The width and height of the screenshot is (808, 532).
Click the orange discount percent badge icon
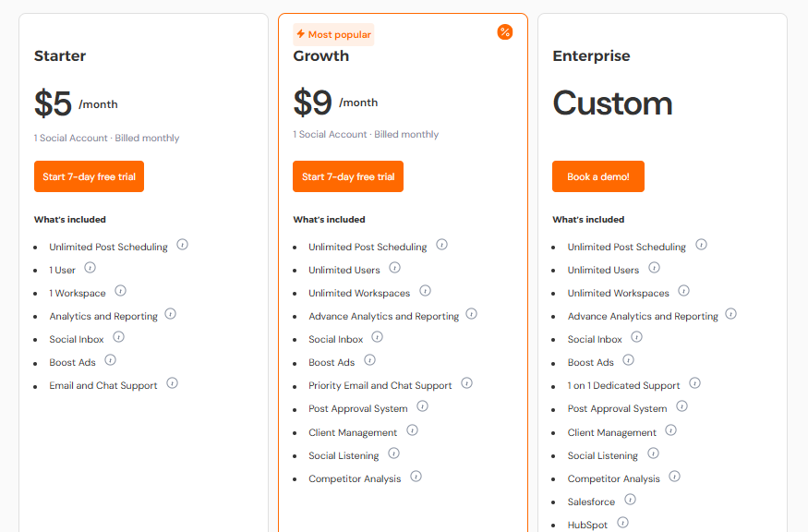coord(505,32)
